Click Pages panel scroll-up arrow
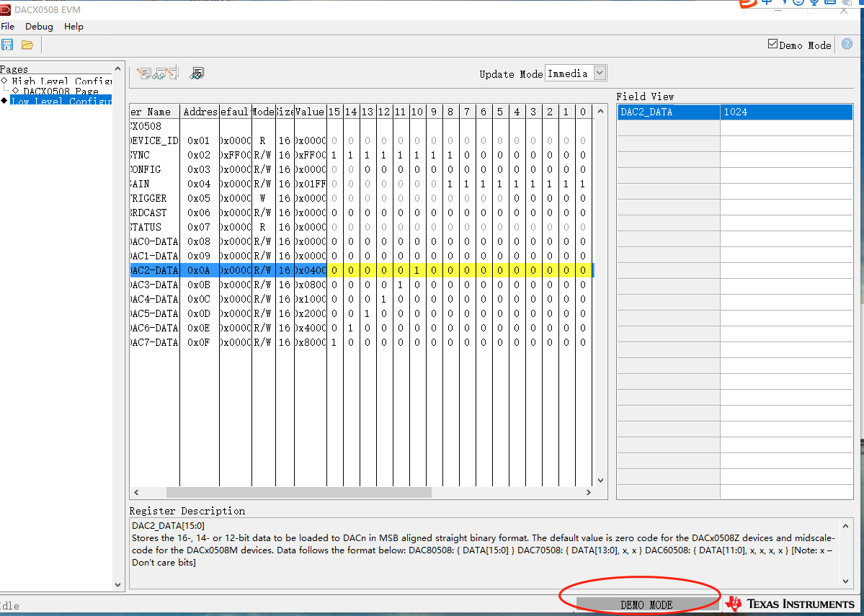The height and width of the screenshot is (616, 864). click(117, 68)
